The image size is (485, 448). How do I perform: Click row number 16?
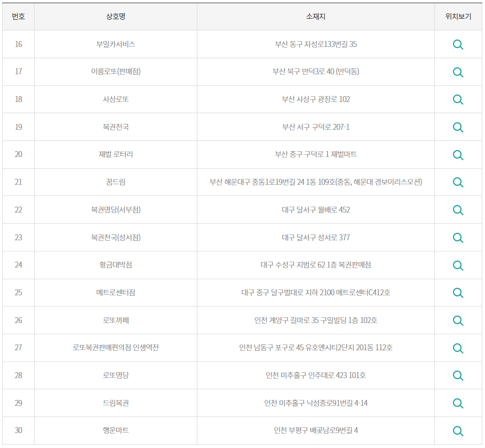coord(18,44)
